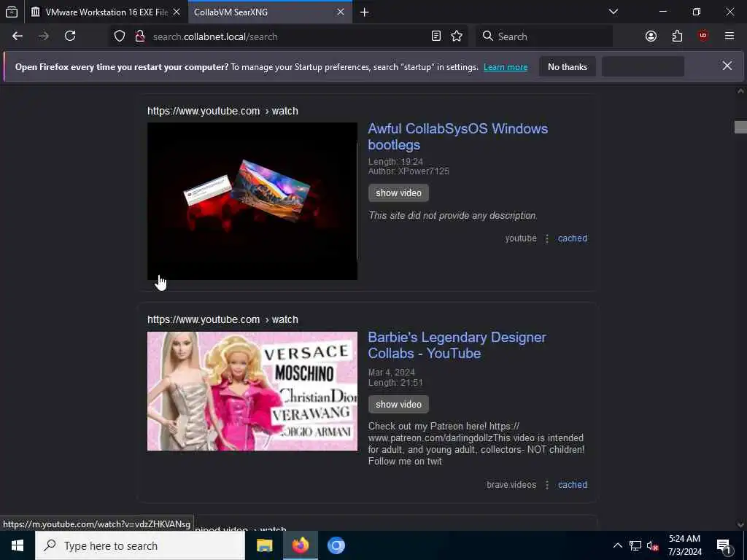Image resolution: width=747 pixels, height=560 pixels.
Task: Open File Explorer from the taskbar
Action: click(x=264, y=545)
